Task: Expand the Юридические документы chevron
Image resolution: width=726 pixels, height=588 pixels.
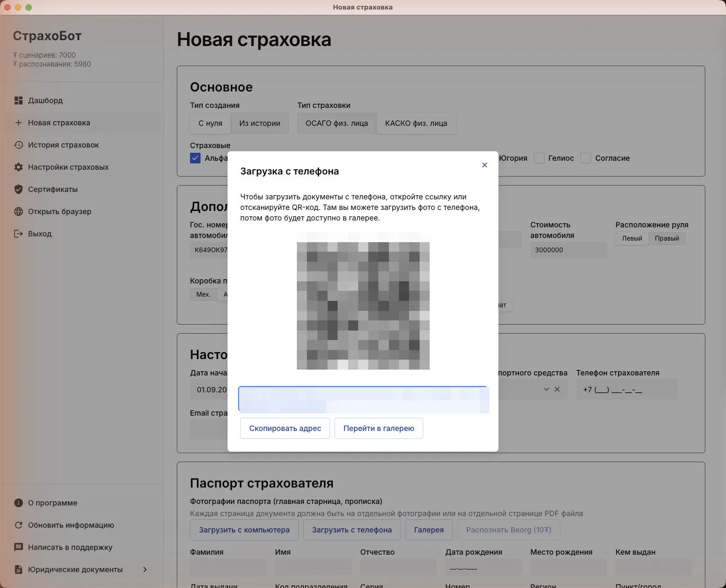Action: pos(145,569)
